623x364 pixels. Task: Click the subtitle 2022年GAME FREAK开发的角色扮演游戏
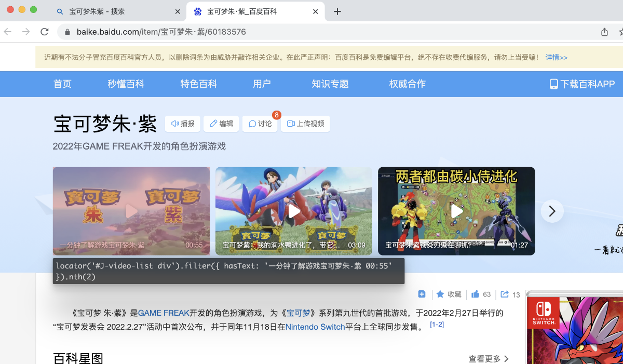[x=139, y=146]
